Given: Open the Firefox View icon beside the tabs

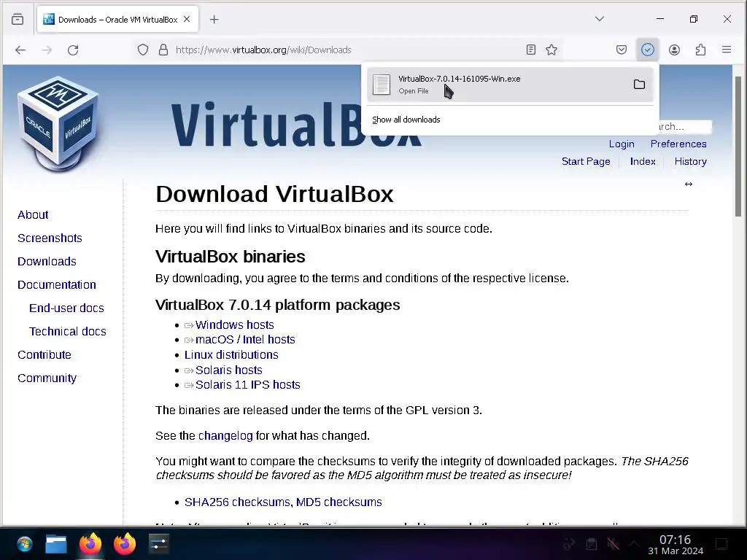Looking at the screenshot, I should pos(18,20).
